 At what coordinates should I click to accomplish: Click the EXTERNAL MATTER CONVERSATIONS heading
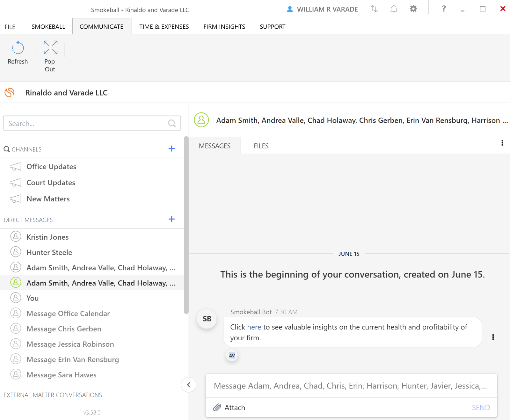tap(53, 395)
